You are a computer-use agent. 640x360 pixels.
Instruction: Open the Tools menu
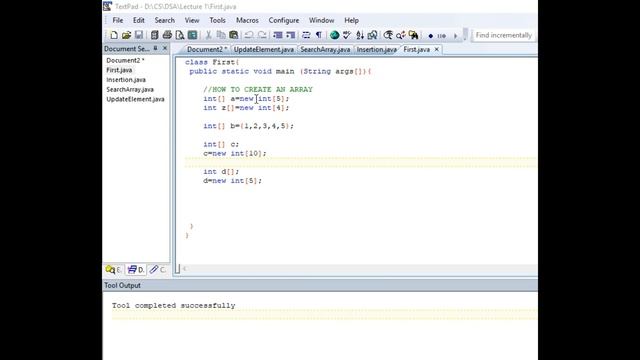coord(217,20)
